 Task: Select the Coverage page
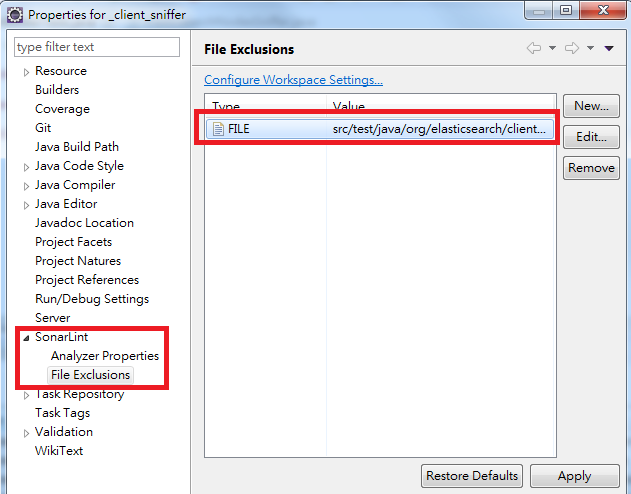point(62,109)
